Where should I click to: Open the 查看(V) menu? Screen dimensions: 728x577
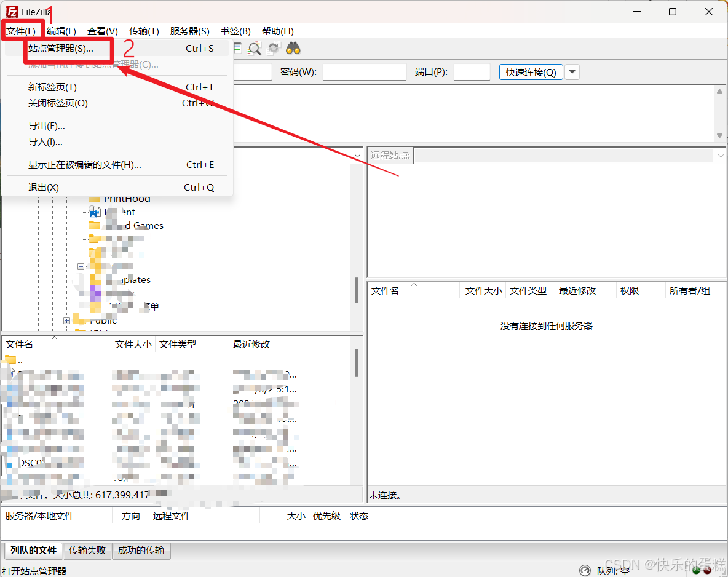click(x=103, y=31)
